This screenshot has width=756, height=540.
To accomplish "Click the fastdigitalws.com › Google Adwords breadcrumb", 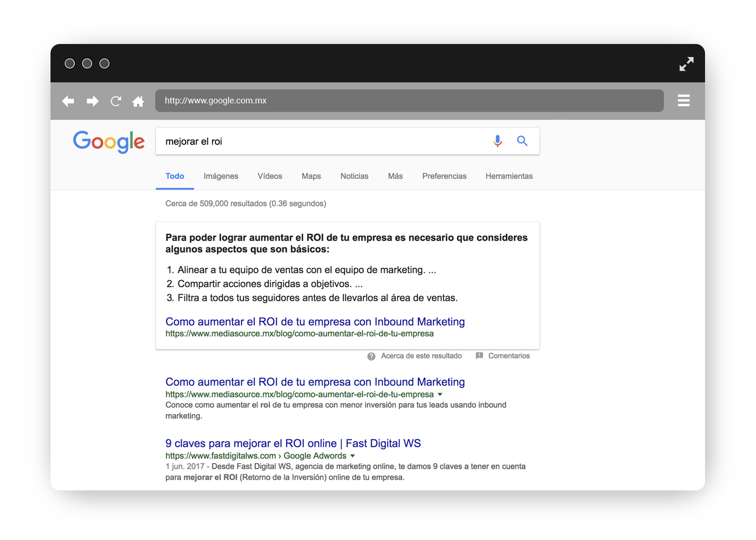I will pos(256,456).
